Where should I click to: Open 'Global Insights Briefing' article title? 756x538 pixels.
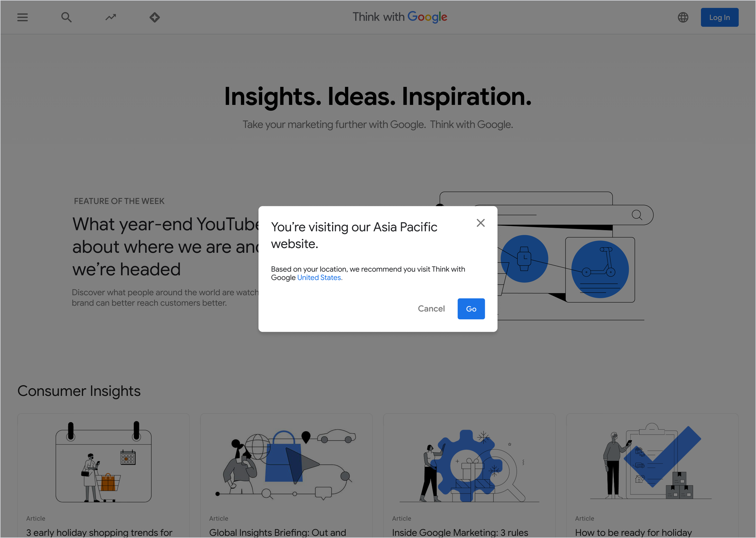(x=278, y=532)
